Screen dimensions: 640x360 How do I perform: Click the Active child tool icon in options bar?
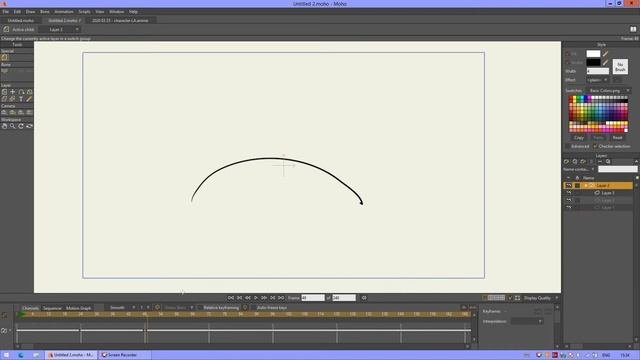point(6,29)
